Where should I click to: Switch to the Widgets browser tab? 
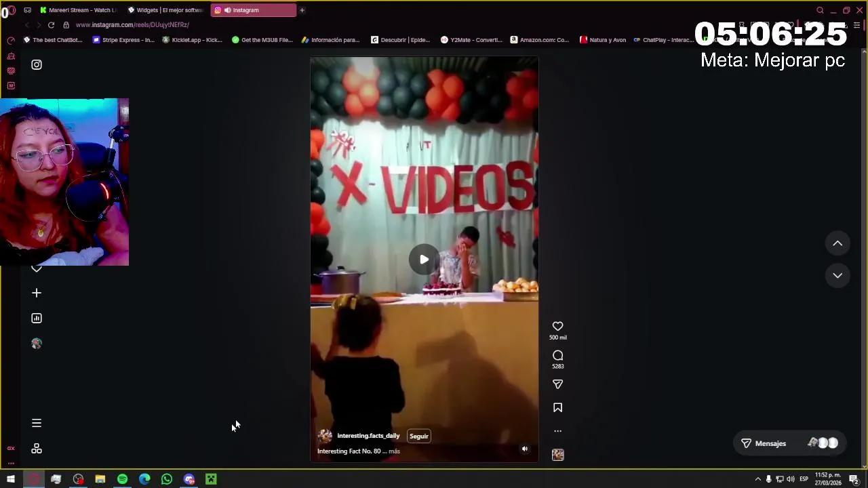click(166, 10)
